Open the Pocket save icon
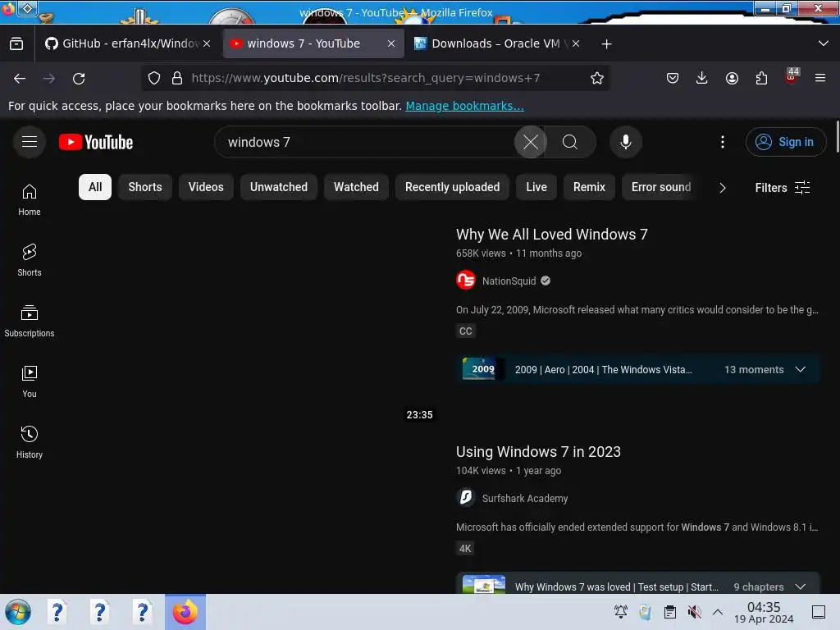Viewport: 840px width, 630px height. point(673,78)
